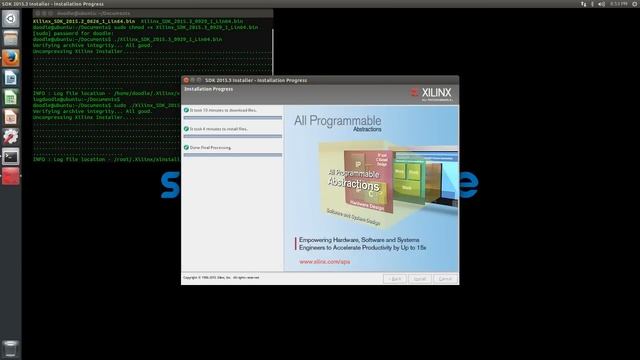Click the All Programmable Abstractions banner image
This screenshot has width=640, height=360.
[x=371, y=188]
